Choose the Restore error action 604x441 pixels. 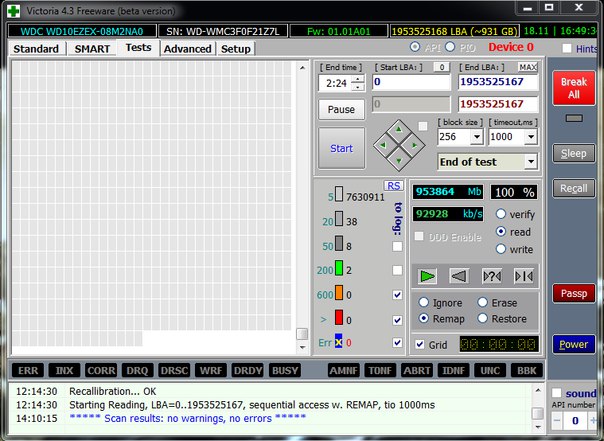(483, 318)
